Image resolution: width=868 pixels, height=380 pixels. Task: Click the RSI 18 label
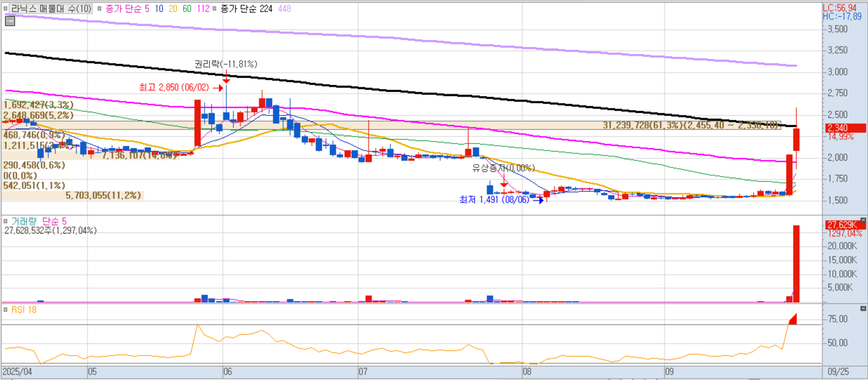pos(24,310)
